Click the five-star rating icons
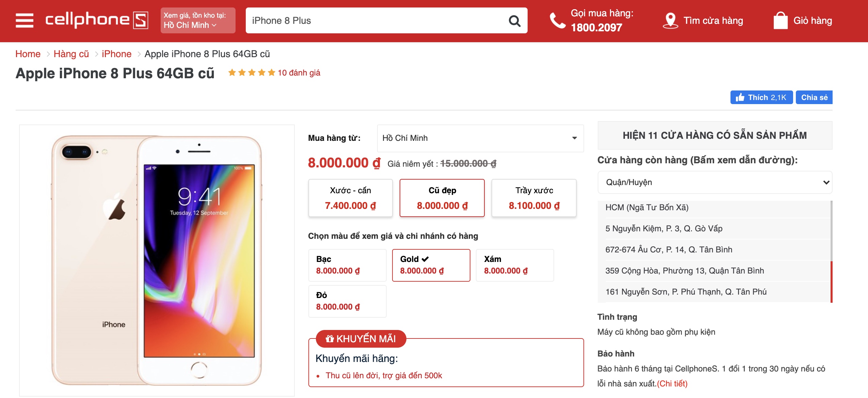This screenshot has height=398, width=868. pos(252,72)
